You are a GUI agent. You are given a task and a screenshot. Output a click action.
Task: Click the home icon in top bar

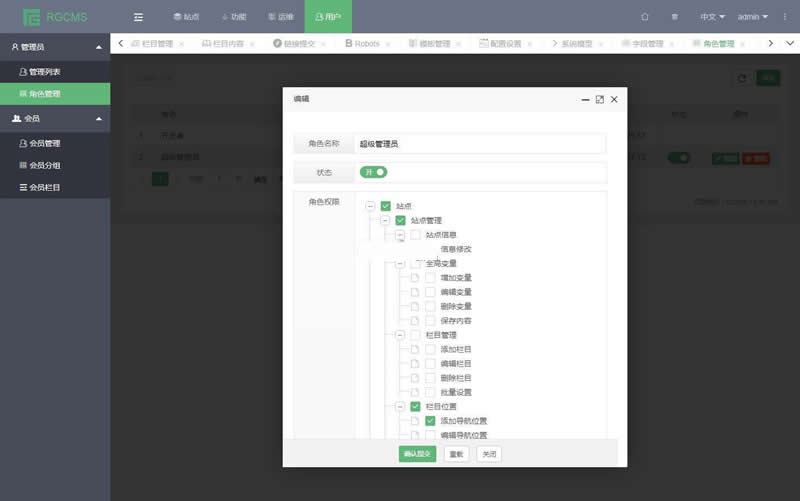[x=645, y=17]
